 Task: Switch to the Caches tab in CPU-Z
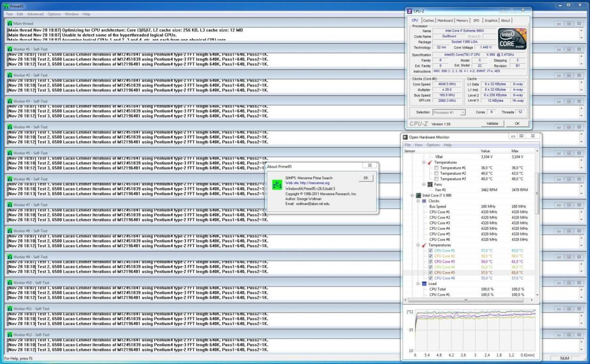pyautogui.click(x=428, y=21)
